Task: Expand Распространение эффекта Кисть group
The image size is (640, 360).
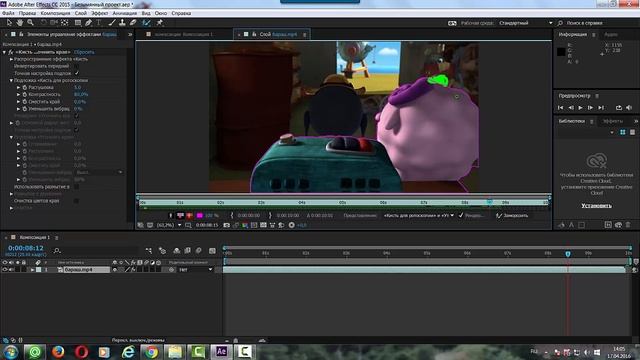Action: coord(11,59)
